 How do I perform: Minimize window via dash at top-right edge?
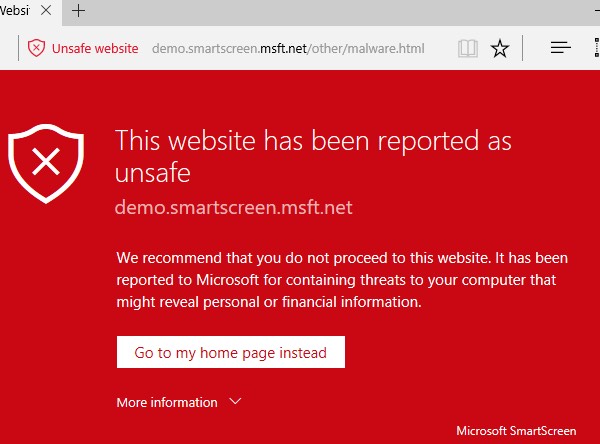(x=597, y=11)
